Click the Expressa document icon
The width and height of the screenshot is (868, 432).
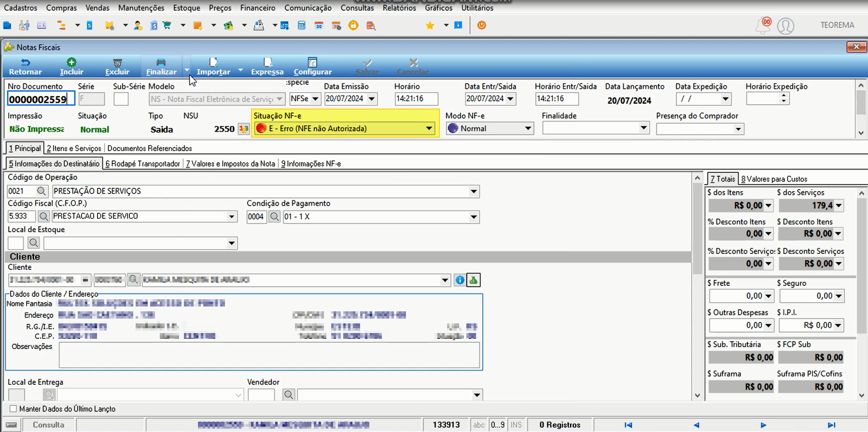coord(267,62)
